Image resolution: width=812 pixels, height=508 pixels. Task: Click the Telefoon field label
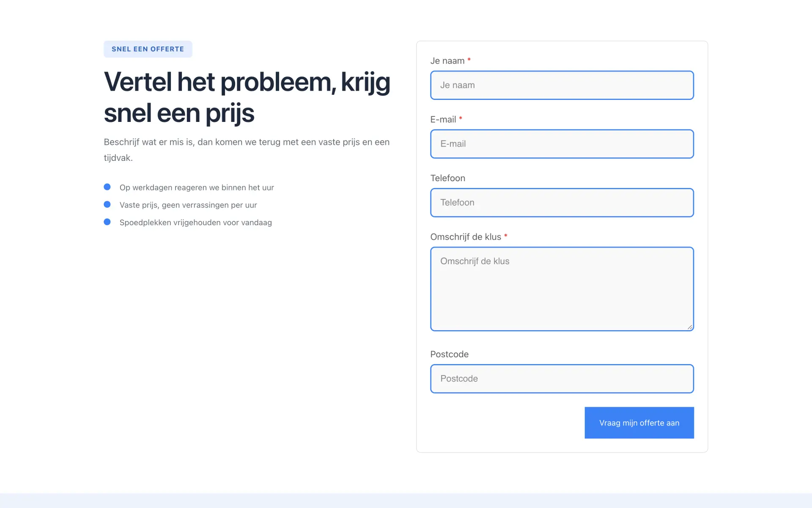coord(448,178)
